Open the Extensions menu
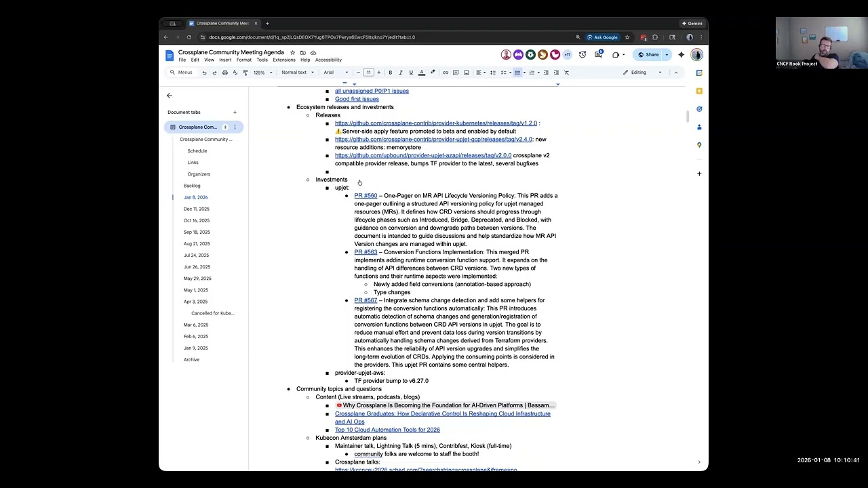Screen dimensions: 868x488 click(284, 60)
